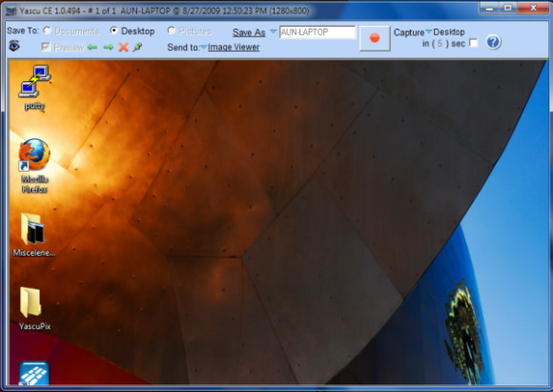Click the green pin icon
Screen dimensions: 553x392
[137, 47]
